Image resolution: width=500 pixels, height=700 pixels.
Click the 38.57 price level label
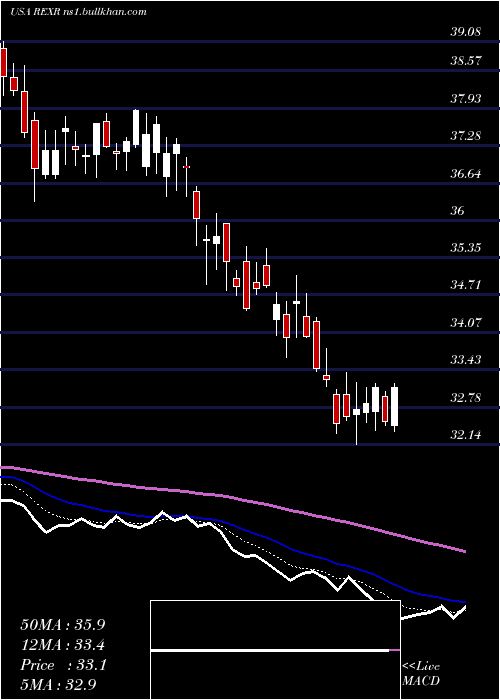466,60
